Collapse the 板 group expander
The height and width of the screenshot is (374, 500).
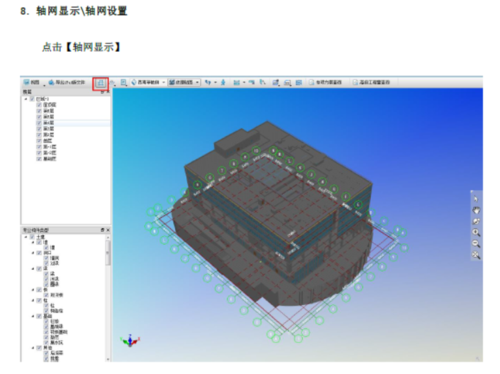click(33, 290)
